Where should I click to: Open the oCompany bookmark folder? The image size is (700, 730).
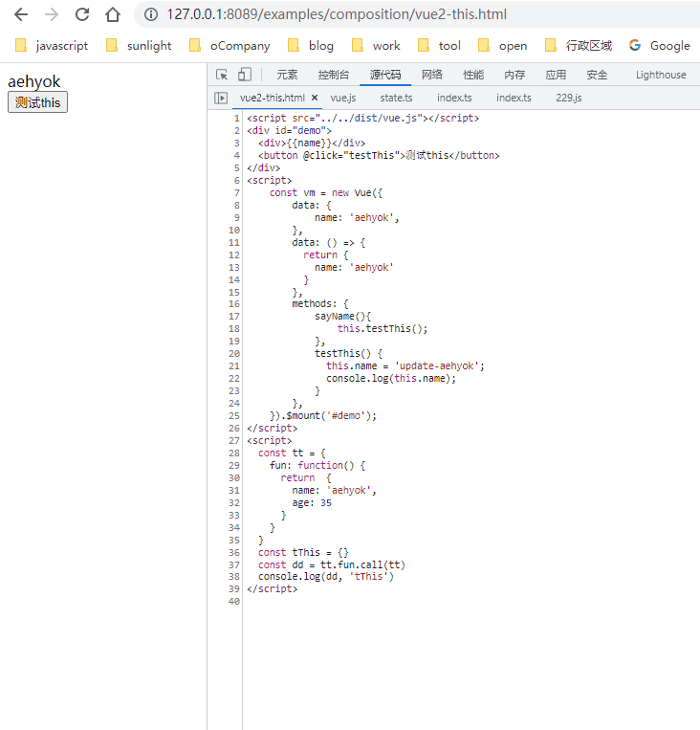click(x=230, y=46)
